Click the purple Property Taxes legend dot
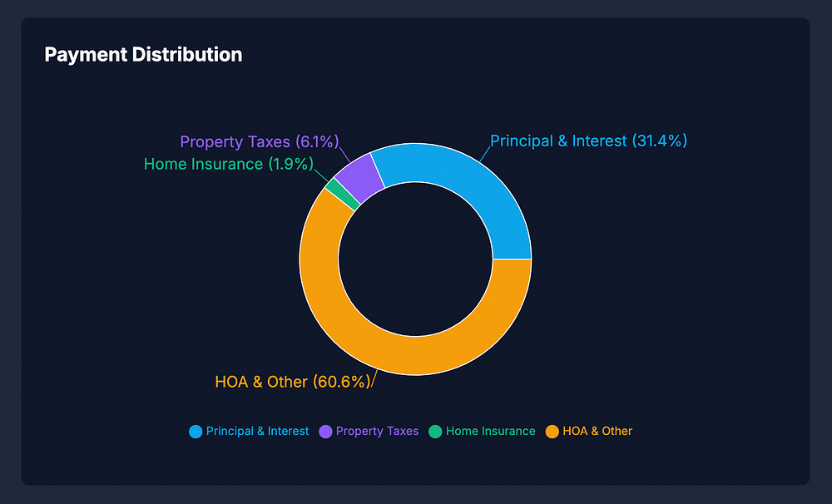The image size is (832, 504). [326, 432]
